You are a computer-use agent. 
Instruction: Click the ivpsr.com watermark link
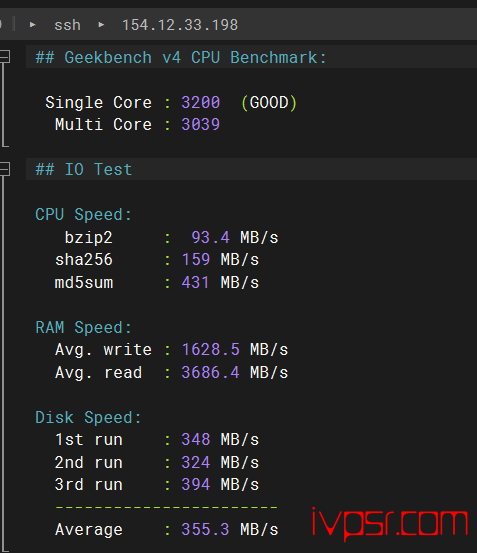click(390, 524)
